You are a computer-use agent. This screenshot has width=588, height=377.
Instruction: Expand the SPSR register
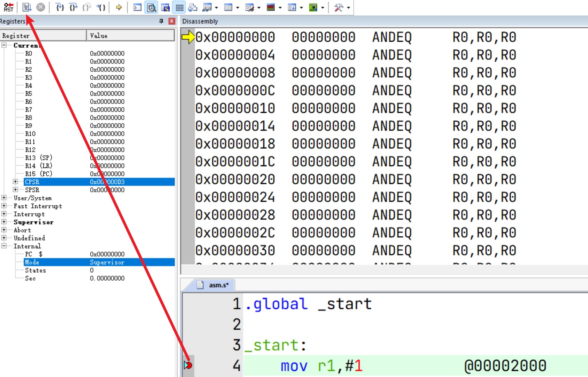point(15,190)
